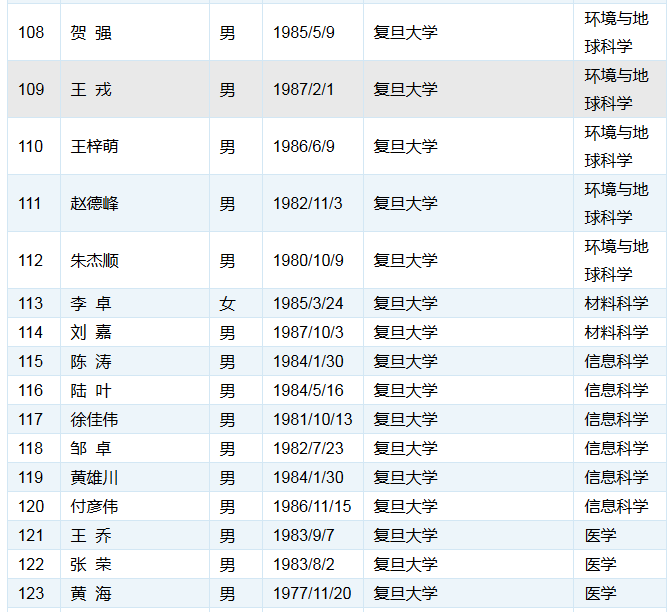Click the name 张荣
The width and height of the screenshot is (672, 612).
coord(91,565)
